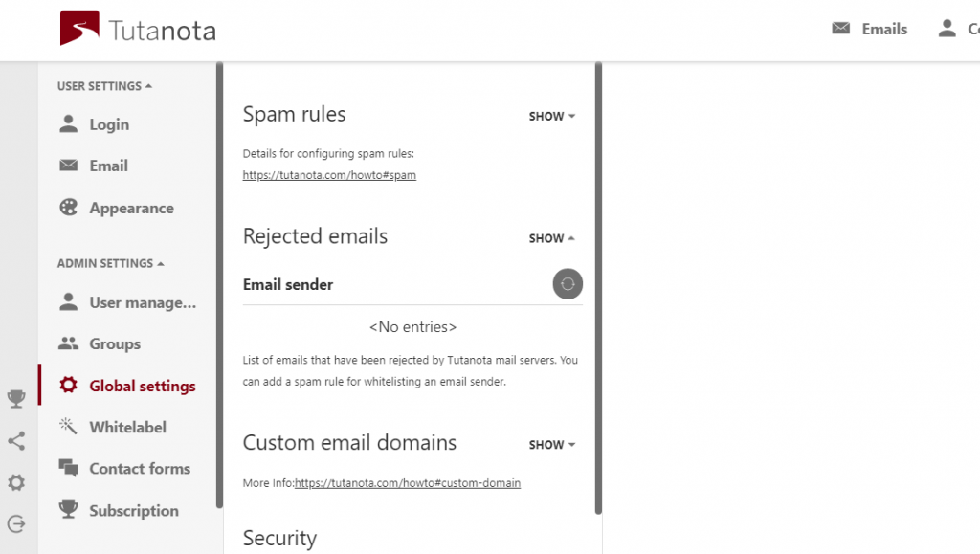
Task: Open Whitelabel settings
Action: tap(127, 427)
